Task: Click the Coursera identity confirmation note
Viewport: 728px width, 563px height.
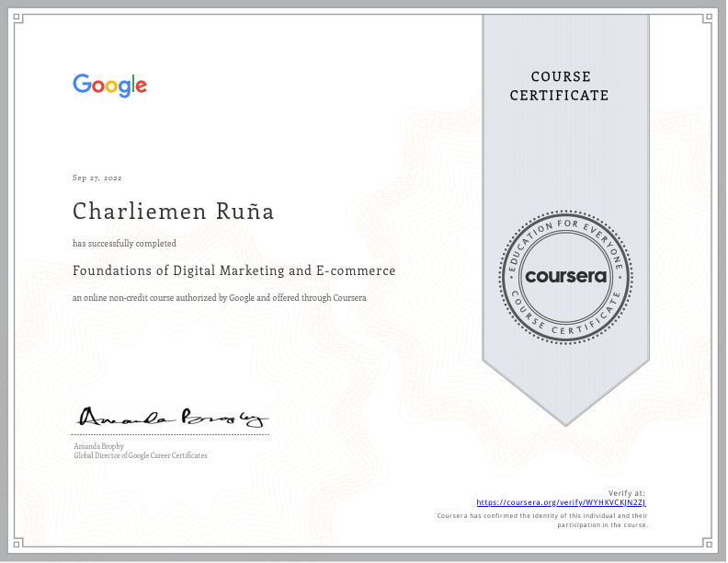Action: pos(542,521)
